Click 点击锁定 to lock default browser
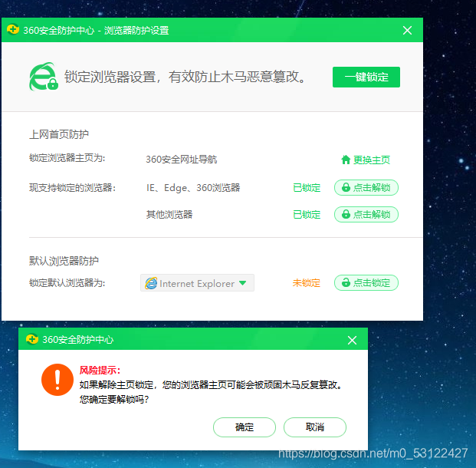The height and width of the screenshot is (468, 476). coord(366,282)
